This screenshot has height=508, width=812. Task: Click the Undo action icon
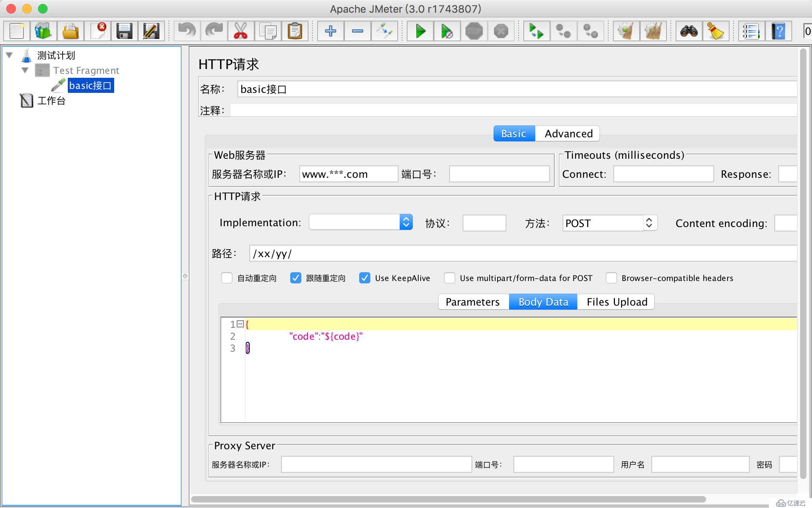[x=186, y=31]
